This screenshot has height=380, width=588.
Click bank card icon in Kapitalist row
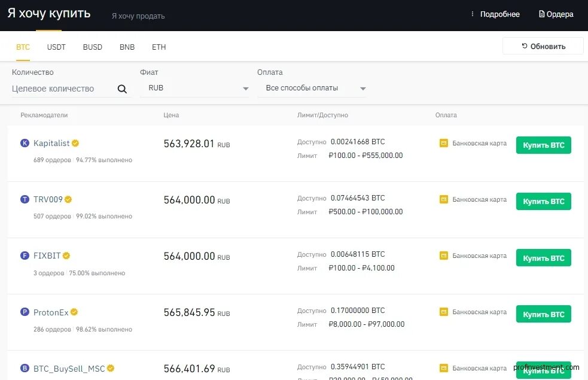click(x=444, y=143)
